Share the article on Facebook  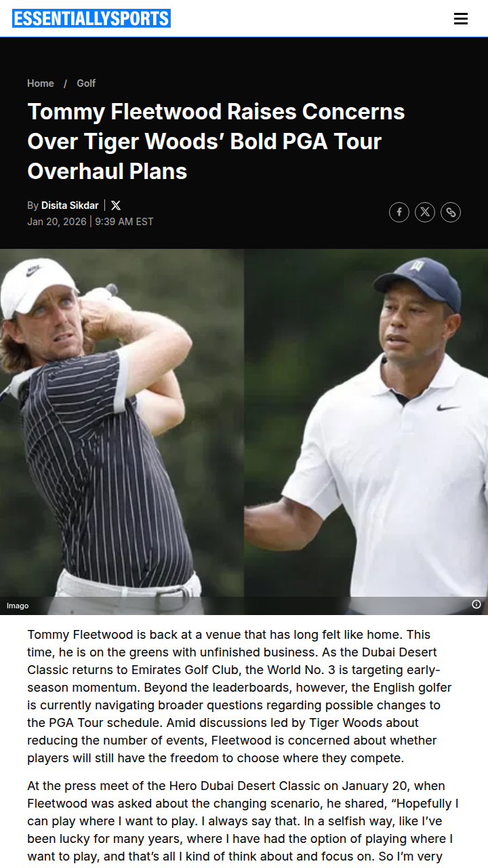(x=399, y=212)
